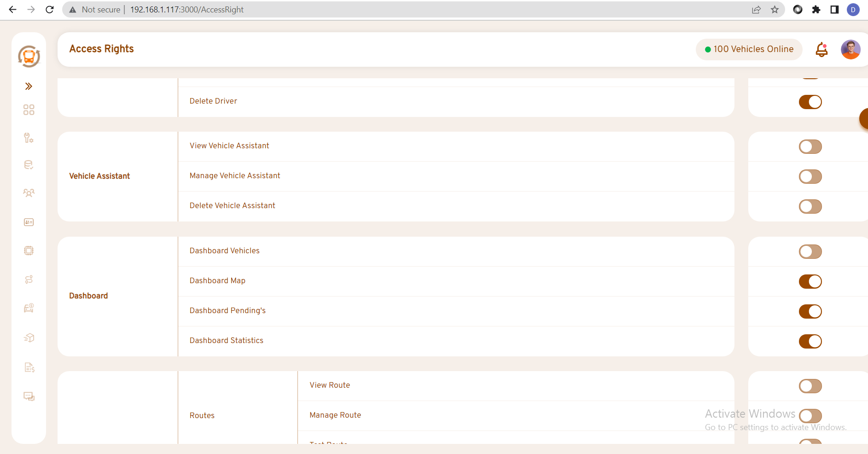This screenshot has width=868, height=454.
Task: Enable the View Route permission toggle
Action: [x=810, y=386]
